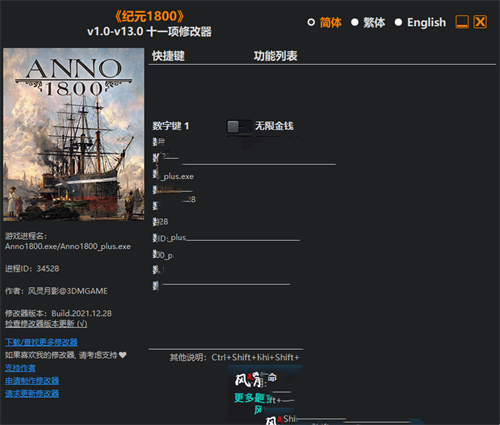Click the 游戏进程名 label
Viewport: 500px width, 425px height.
26,236
